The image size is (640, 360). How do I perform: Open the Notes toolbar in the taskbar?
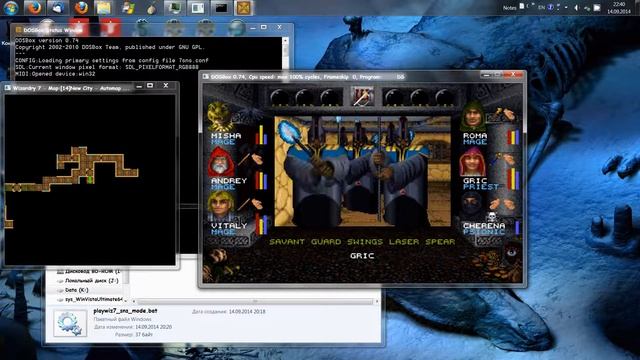tap(509, 7)
